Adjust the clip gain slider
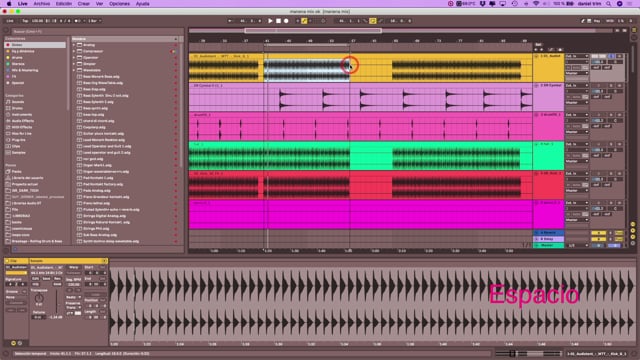 [56, 301]
